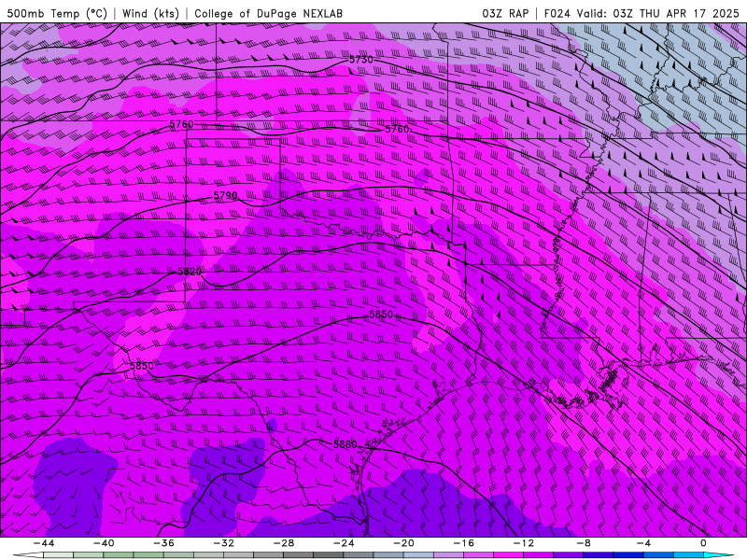Screen dimensions: 747x560
Task: Click the -12 color bar value
Action: click(524, 543)
